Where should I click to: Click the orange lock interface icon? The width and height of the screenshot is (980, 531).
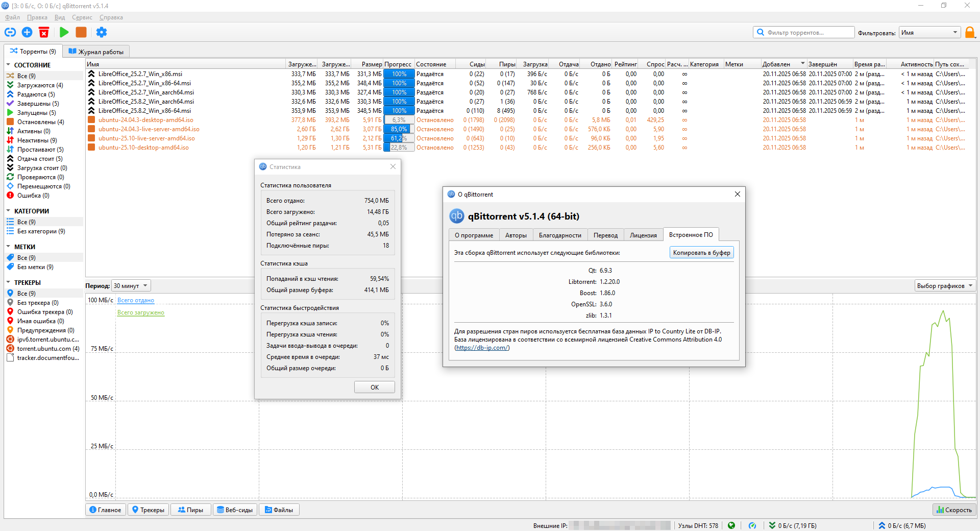click(x=970, y=33)
